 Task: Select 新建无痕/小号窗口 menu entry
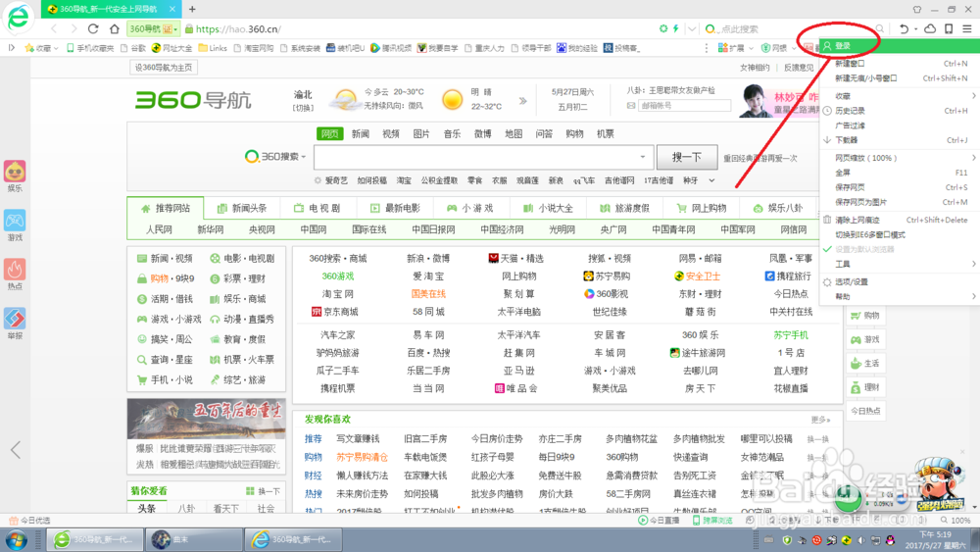[898, 78]
